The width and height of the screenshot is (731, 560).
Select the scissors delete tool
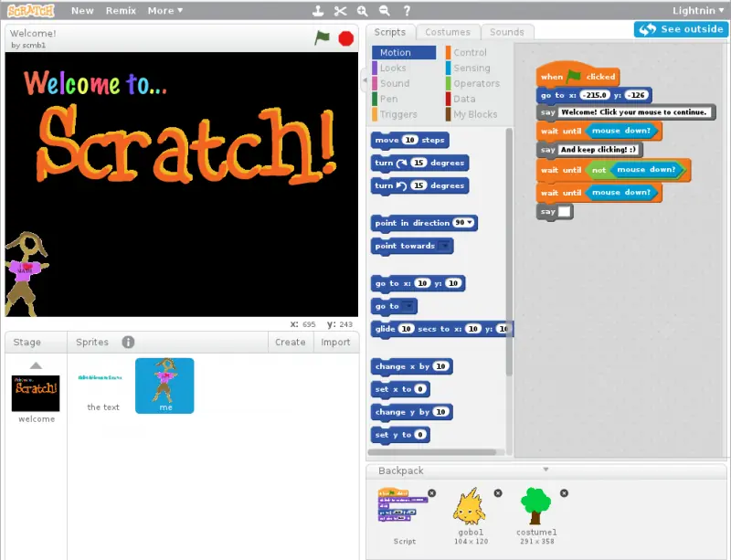pyautogui.click(x=340, y=11)
